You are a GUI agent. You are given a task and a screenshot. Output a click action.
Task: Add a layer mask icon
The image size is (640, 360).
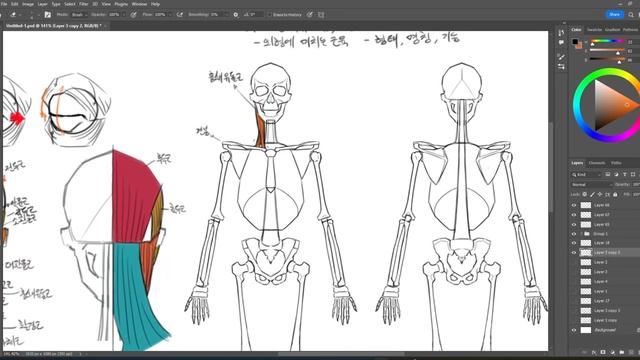coord(603,352)
